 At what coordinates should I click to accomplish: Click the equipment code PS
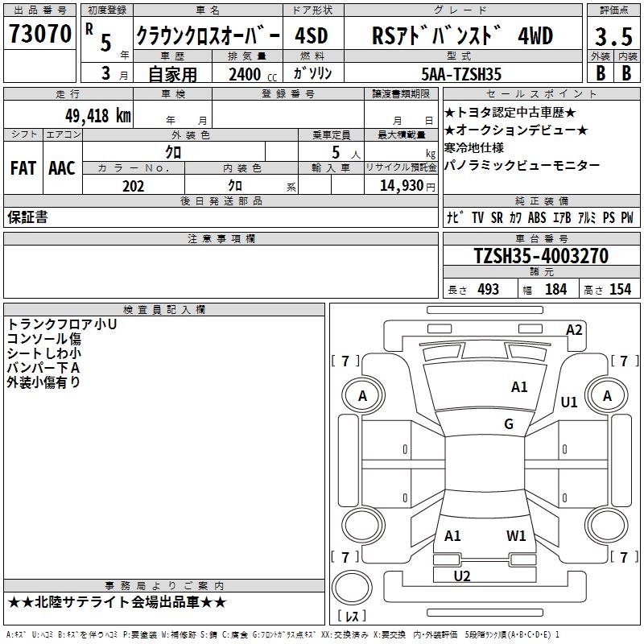pos(609,217)
